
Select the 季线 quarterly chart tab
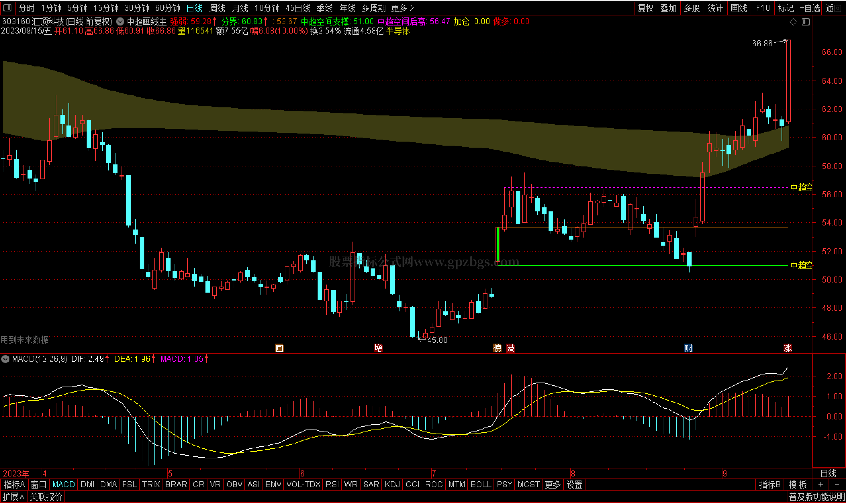(325, 8)
